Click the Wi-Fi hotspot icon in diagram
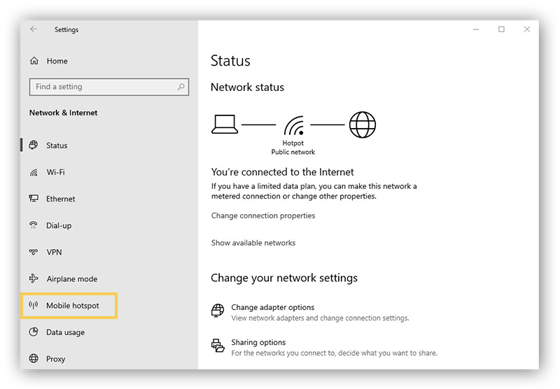Screen dimensions: 560x389 pos(294,126)
